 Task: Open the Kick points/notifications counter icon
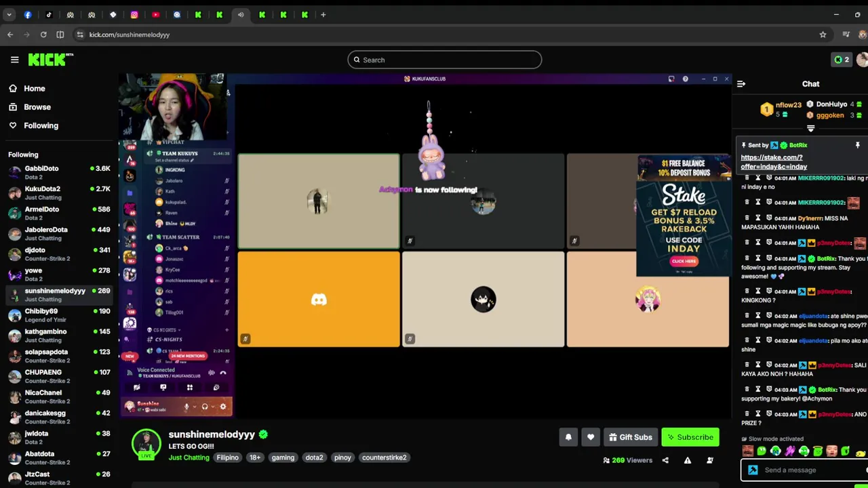(842, 60)
